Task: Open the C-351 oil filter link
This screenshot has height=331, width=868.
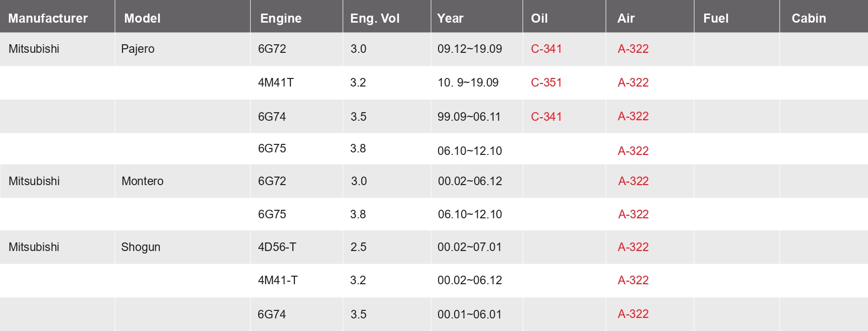Action: point(547,82)
